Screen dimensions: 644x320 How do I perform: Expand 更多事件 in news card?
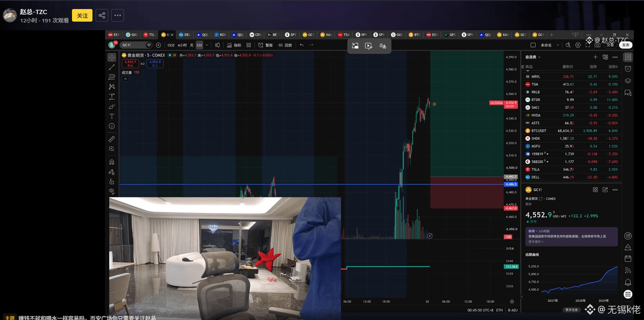click(x=535, y=242)
